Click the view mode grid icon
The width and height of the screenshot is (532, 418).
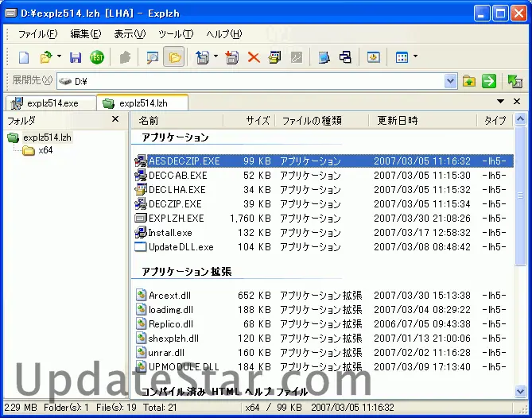click(x=402, y=57)
